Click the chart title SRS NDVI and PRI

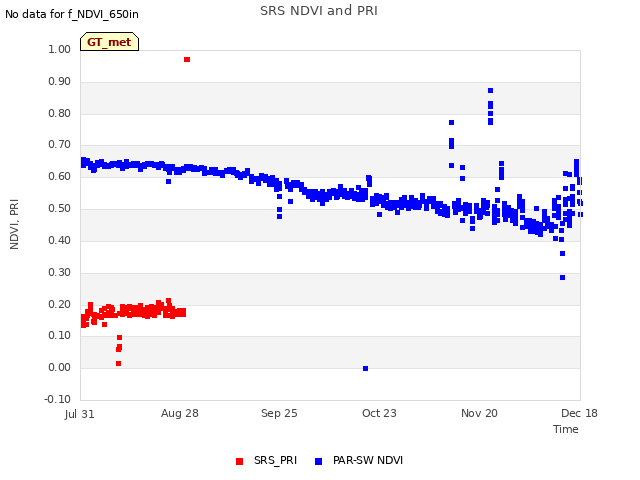click(x=319, y=11)
